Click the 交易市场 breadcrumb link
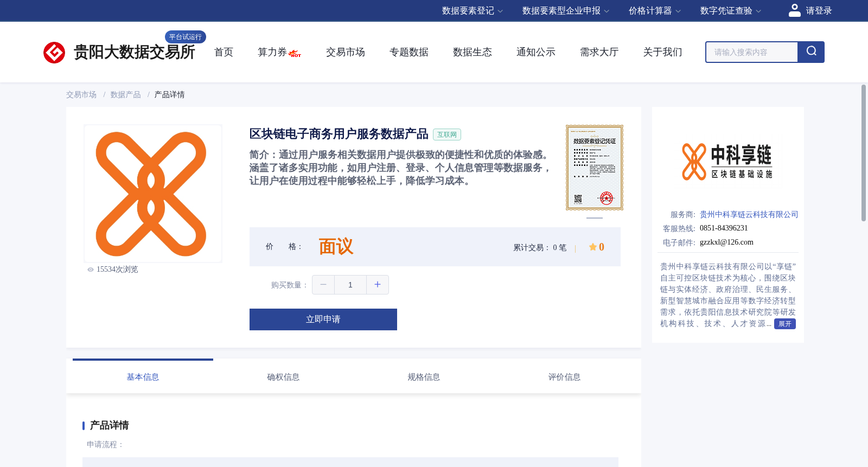The image size is (868, 467). pos(81,95)
